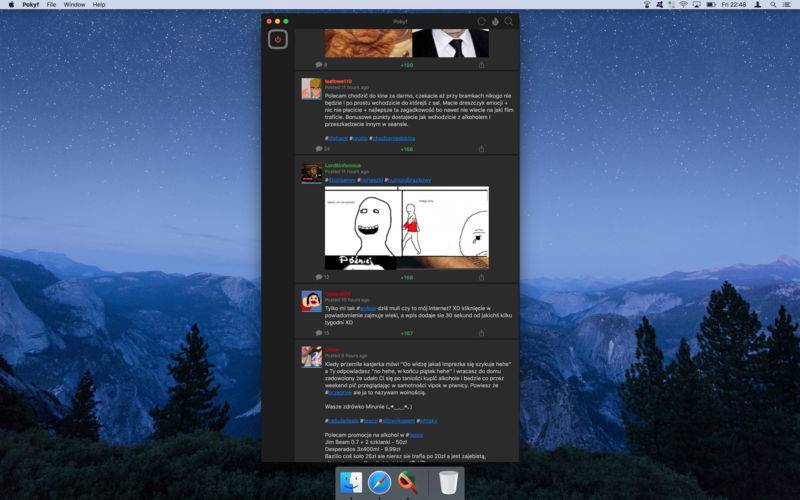Click the +168 vote count on the free cinema post
The image size is (800, 500).
point(407,149)
